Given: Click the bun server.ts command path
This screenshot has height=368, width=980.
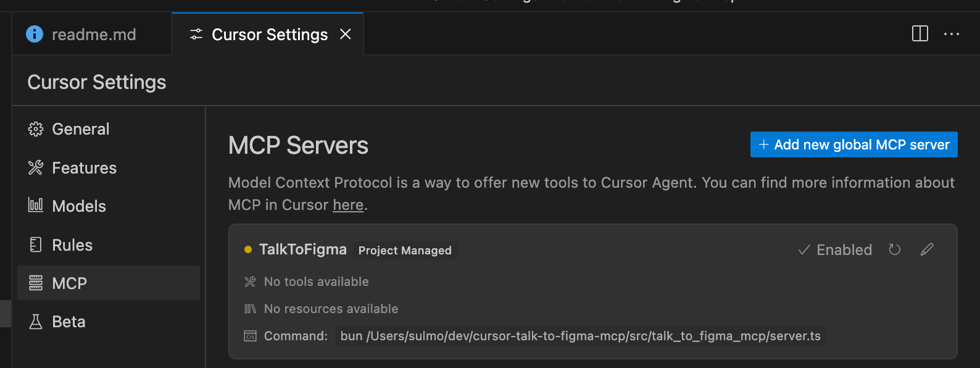Looking at the screenshot, I should (580, 336).
